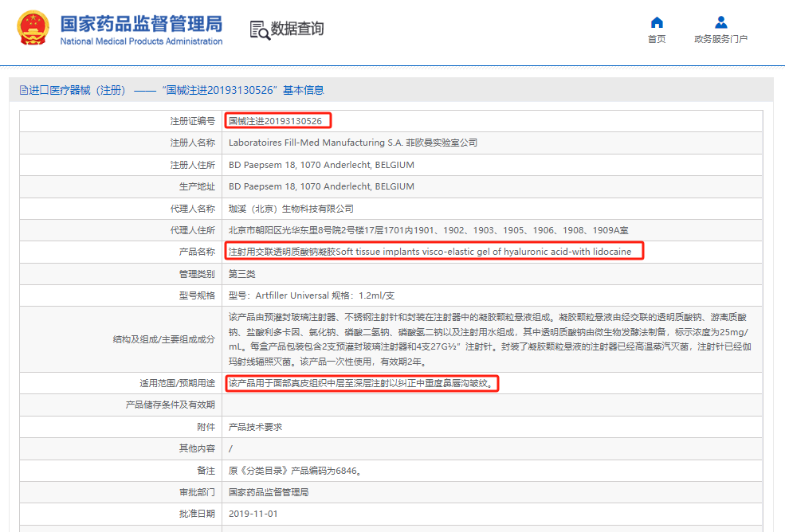The image size is (785, 532).
Task: Click the 批准日期 label
Action: (x=198, y=514)
